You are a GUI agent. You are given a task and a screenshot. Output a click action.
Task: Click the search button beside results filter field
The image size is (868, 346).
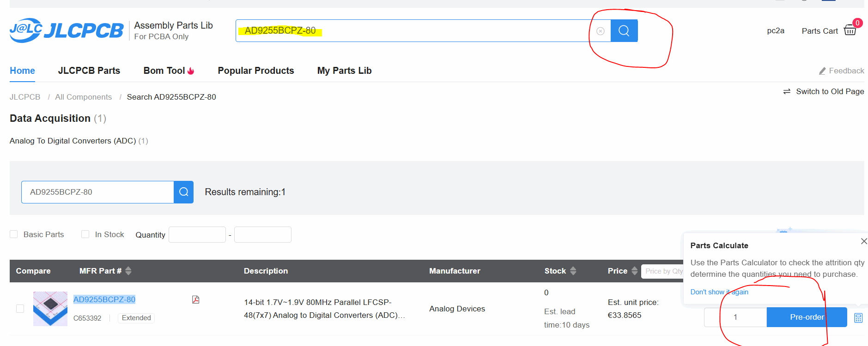click(x=183, y=192)
